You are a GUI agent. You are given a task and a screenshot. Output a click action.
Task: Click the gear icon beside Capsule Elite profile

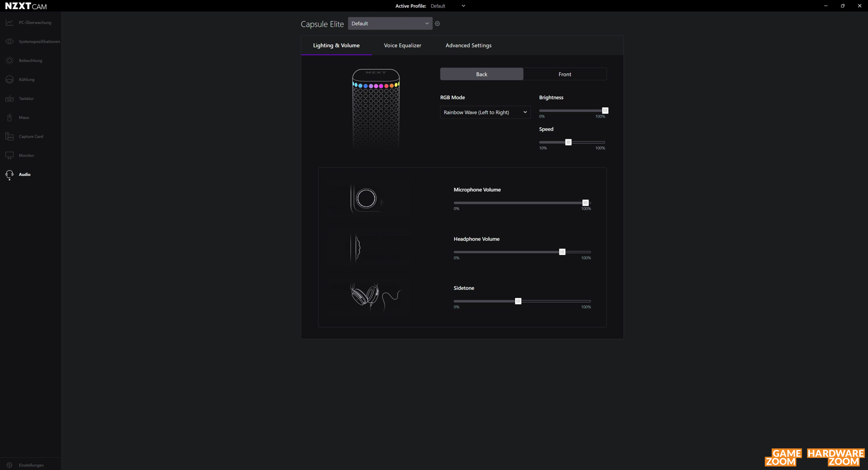click(437, 24)
